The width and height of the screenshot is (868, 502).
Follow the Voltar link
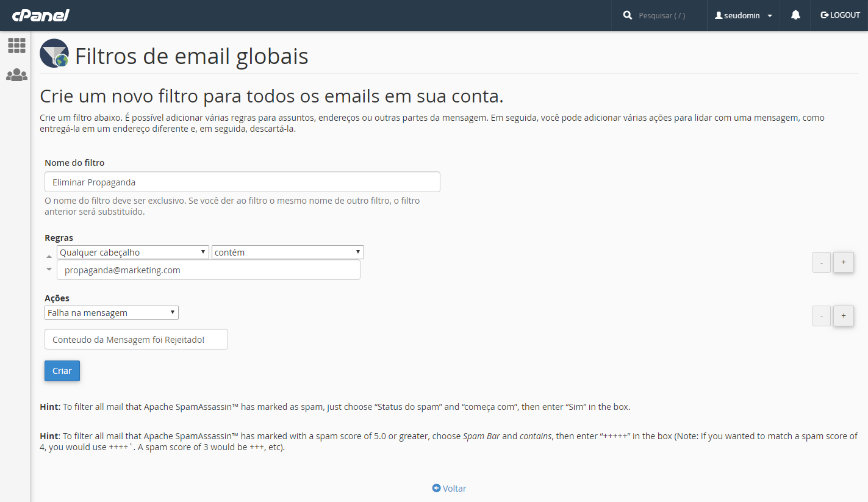coord(449,489)
